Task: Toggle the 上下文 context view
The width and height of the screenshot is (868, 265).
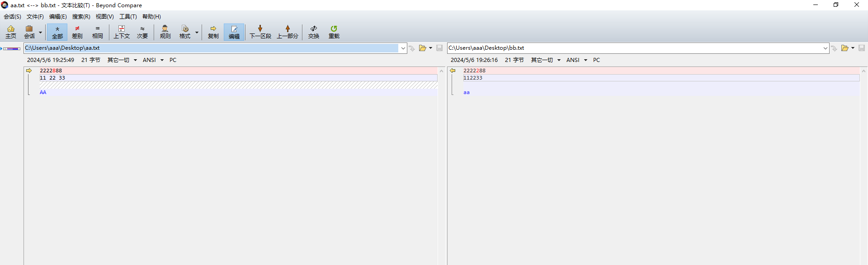Action: (122, 32)
